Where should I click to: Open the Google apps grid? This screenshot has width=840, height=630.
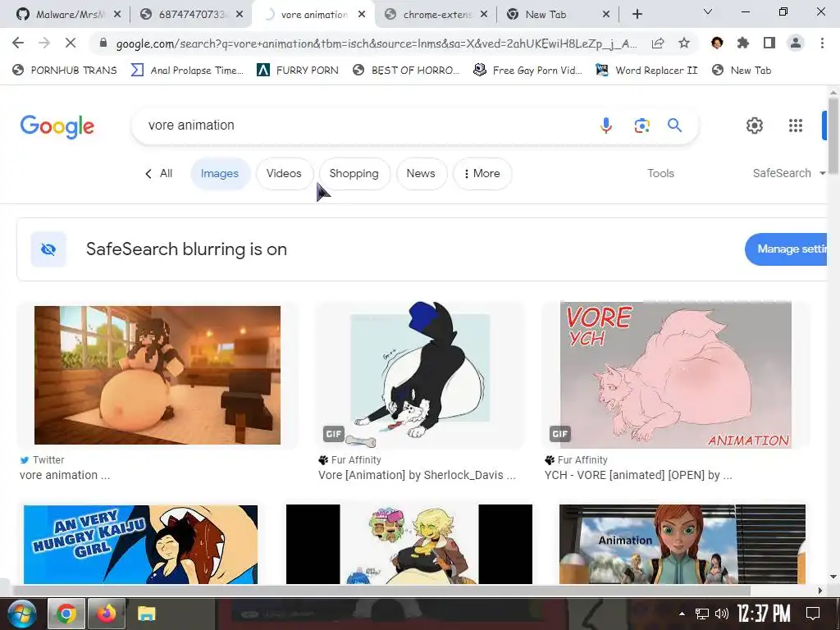796,126
